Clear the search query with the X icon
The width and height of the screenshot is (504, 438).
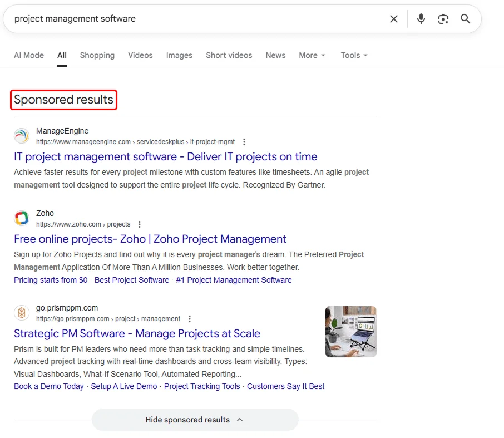(x=394, y=18)
